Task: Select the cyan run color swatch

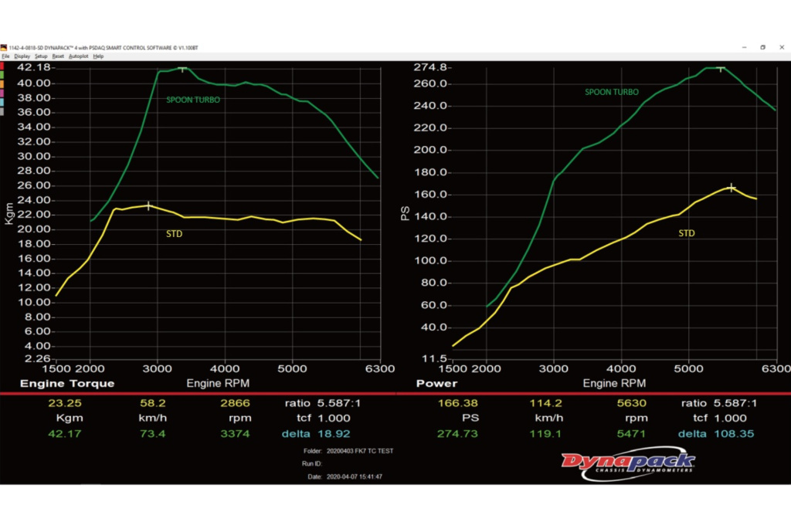Action: [3, 102]
